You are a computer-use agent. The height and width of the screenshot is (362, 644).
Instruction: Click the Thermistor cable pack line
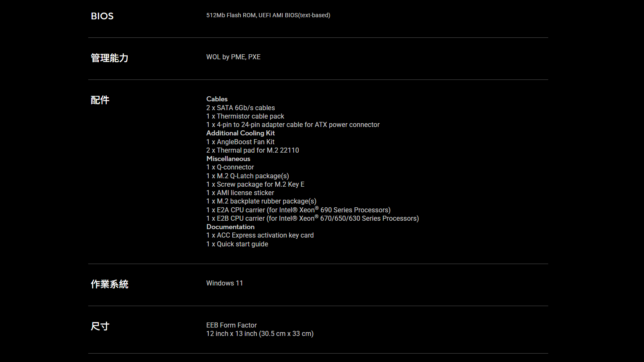click(x=245, y=116)
